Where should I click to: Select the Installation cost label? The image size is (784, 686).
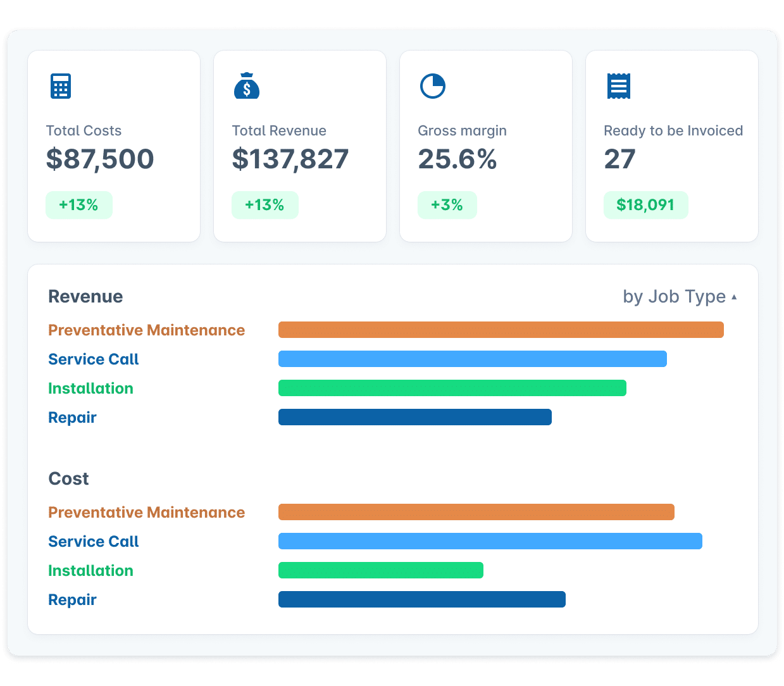[x=90, y=570]
